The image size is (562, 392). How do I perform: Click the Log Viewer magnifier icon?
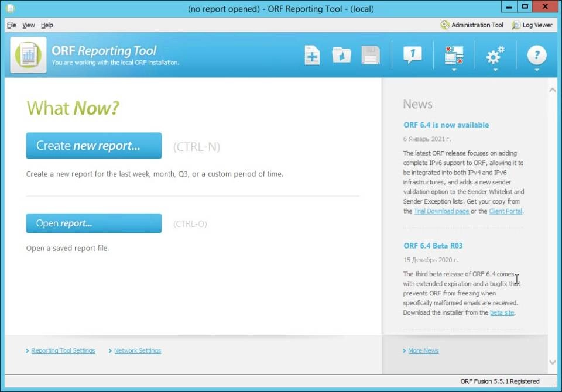tap(516, 25)
